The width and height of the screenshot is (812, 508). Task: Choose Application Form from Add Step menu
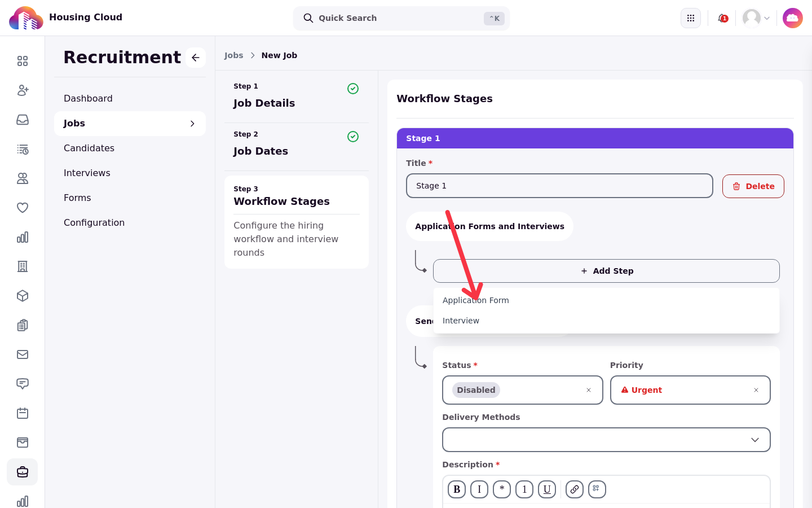pyautogui.click(x=606, y=300)
